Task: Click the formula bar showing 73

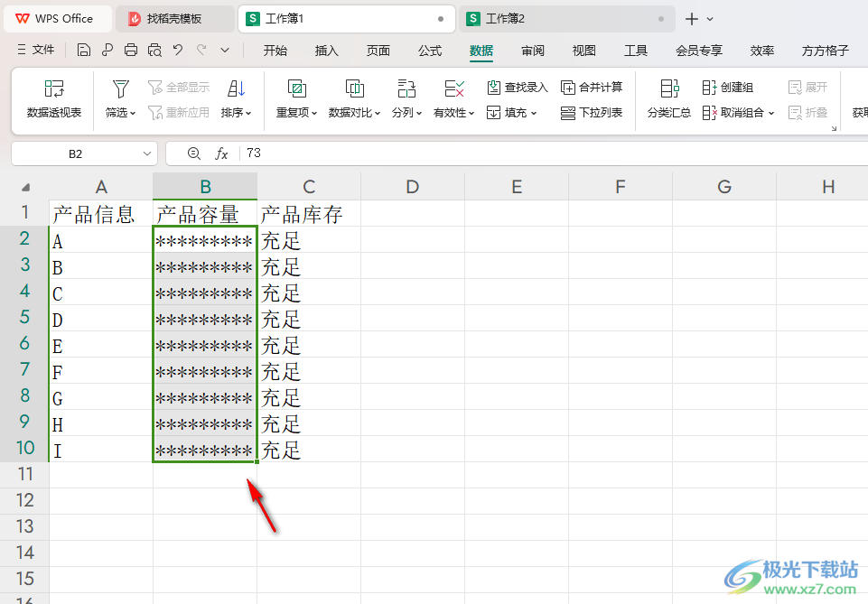Action: [x=554, y=153]
